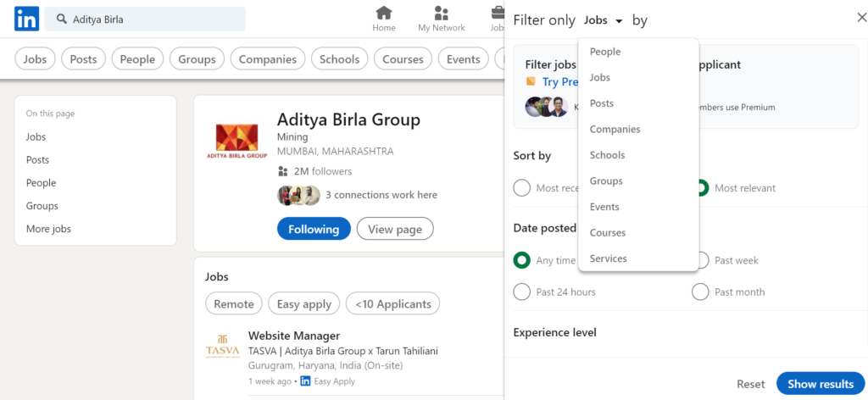
Task: Click the Aditya Birla Group logo thumbnail
Action: tap(237, 142)
